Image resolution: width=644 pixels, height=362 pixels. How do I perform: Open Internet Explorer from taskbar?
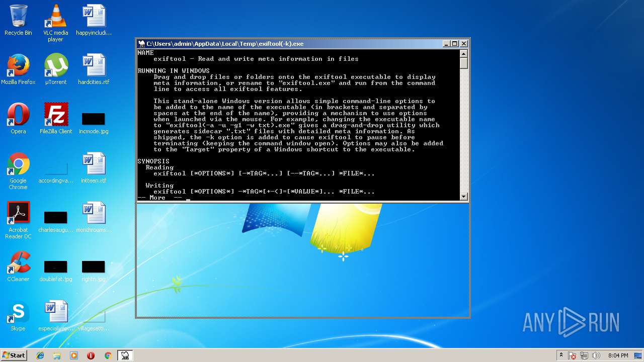tap(40, 355)
